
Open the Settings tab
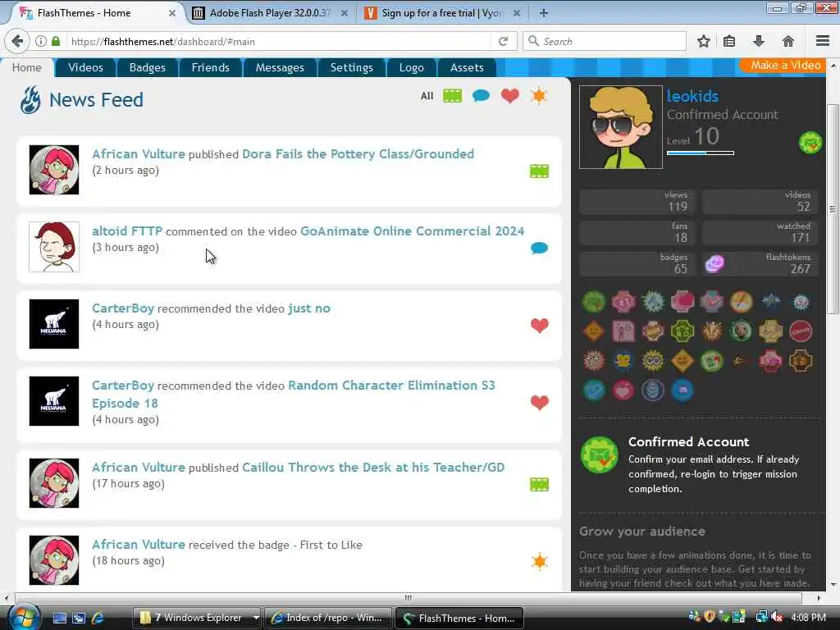[351, 67]
